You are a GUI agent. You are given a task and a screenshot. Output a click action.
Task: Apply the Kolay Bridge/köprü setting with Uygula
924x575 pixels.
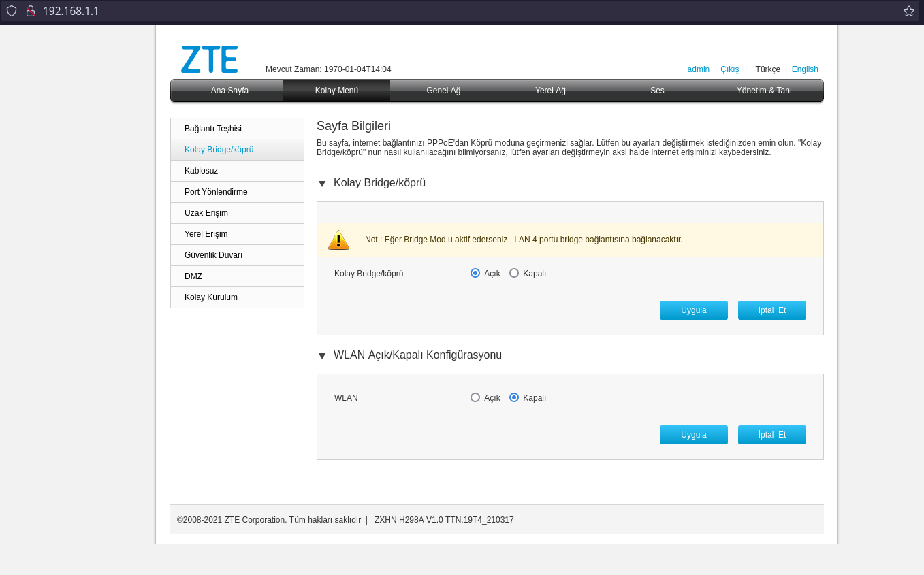693,310
